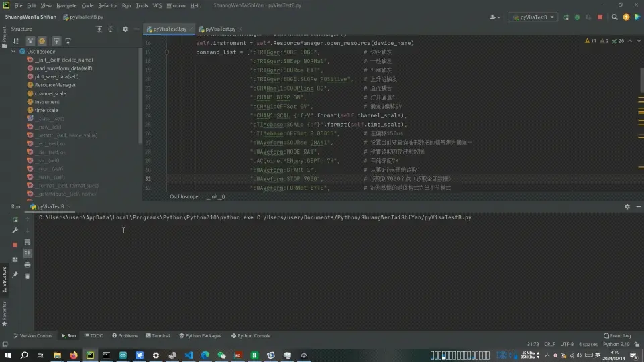
Task: Jump to next highlighted error arrow
Action: [x=638, y=41]
